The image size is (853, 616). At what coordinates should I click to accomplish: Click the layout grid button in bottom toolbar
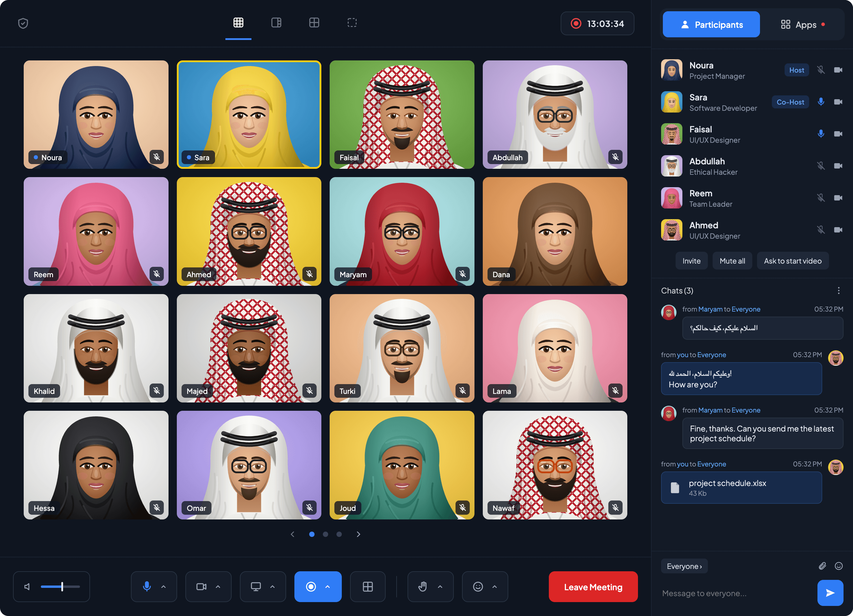pos(368,587)
